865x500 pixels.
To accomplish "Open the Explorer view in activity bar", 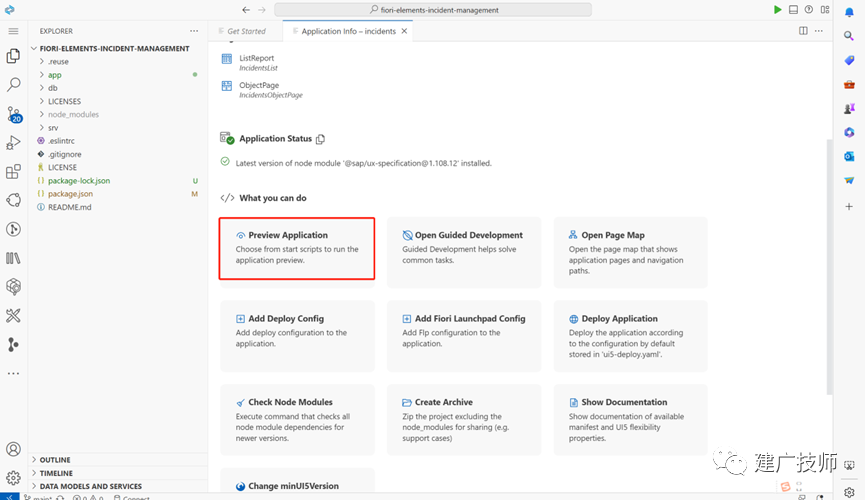I will click(x=13, y=56).
